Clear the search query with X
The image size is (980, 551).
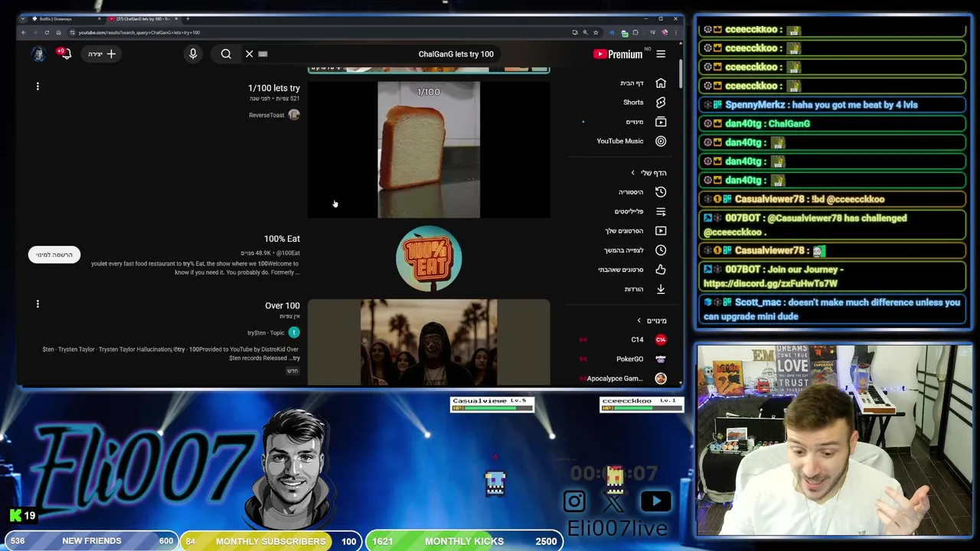pos(249,54)
